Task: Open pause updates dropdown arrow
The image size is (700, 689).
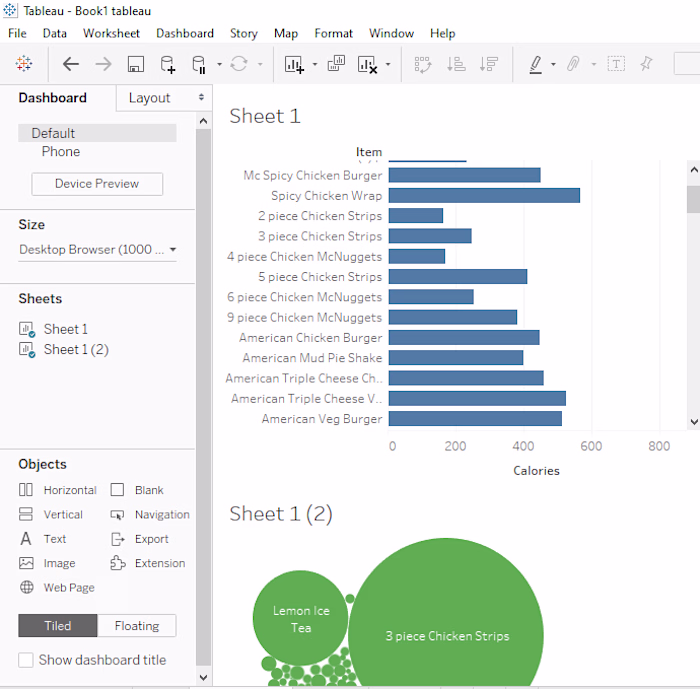Action: click(219, 64)
